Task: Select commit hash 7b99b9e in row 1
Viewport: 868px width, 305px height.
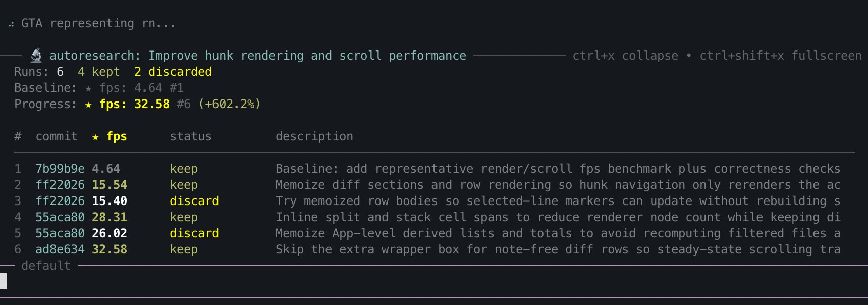Action: coord(60,169)
